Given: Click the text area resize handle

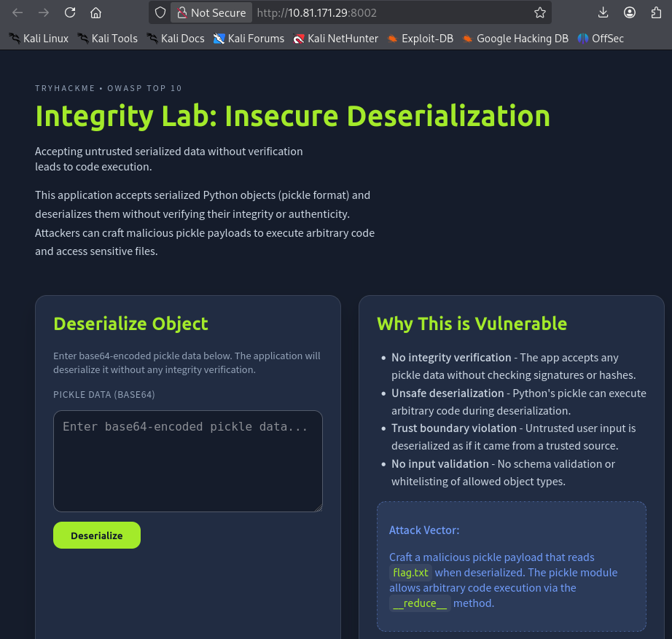Looking at the screenshot, I should tap(319, 508).
